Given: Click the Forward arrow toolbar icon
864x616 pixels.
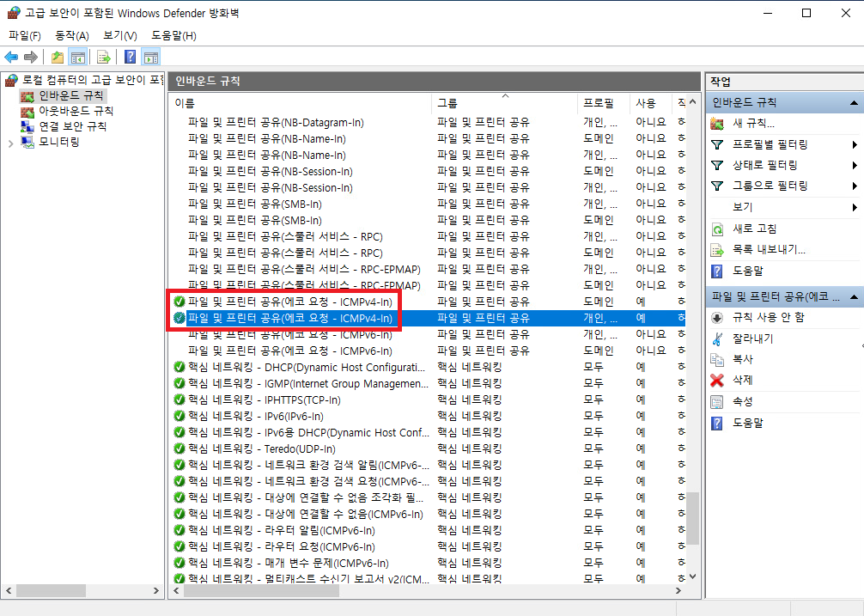Looking at the screenshot, I should [31, 57].
